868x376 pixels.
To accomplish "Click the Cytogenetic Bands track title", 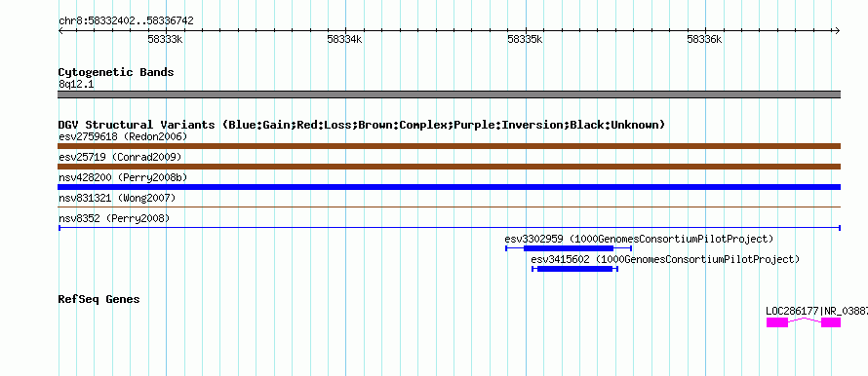I will coord(116,72).
